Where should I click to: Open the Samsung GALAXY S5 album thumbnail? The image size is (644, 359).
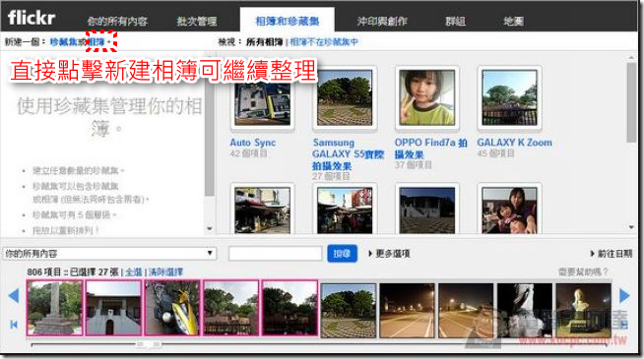click(345, 98)
